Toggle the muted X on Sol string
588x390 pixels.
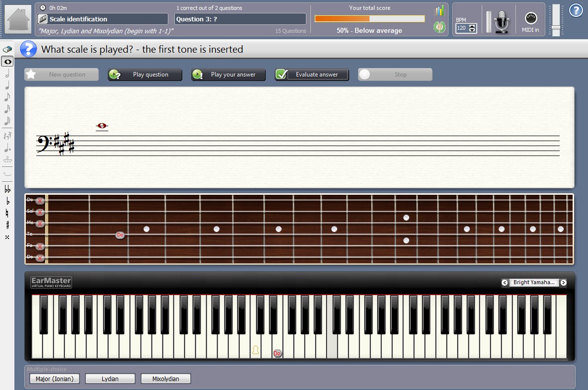pos(40,212)
